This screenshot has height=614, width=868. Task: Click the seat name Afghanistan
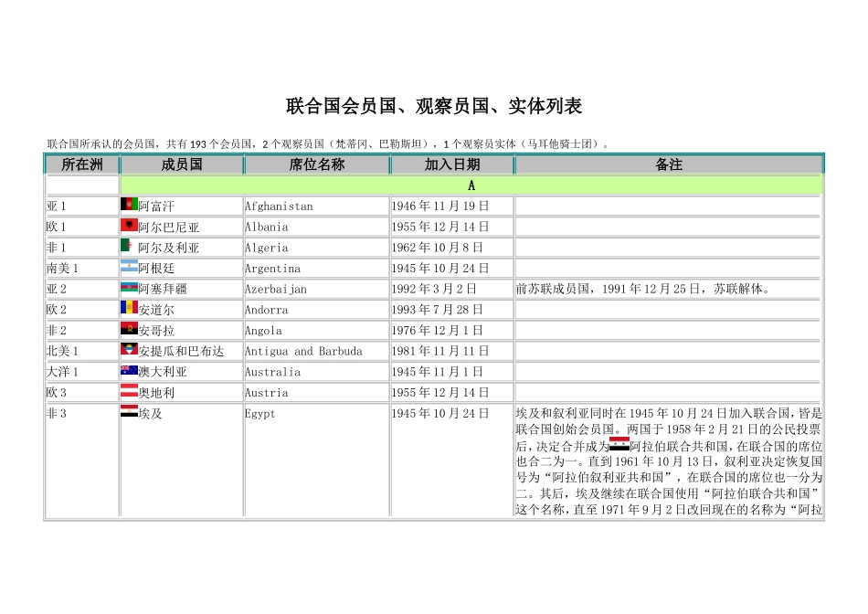coord(279,206)
